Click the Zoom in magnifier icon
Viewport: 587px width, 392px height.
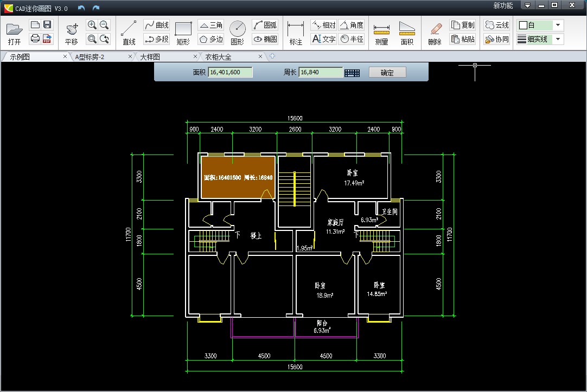point(92,25)
